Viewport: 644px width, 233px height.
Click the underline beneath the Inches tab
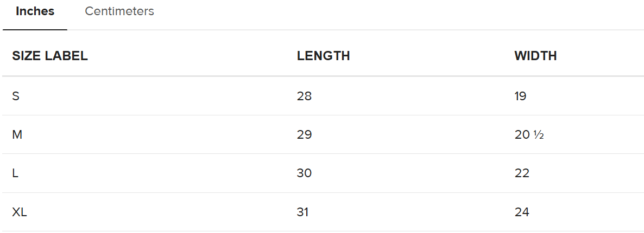35,30
